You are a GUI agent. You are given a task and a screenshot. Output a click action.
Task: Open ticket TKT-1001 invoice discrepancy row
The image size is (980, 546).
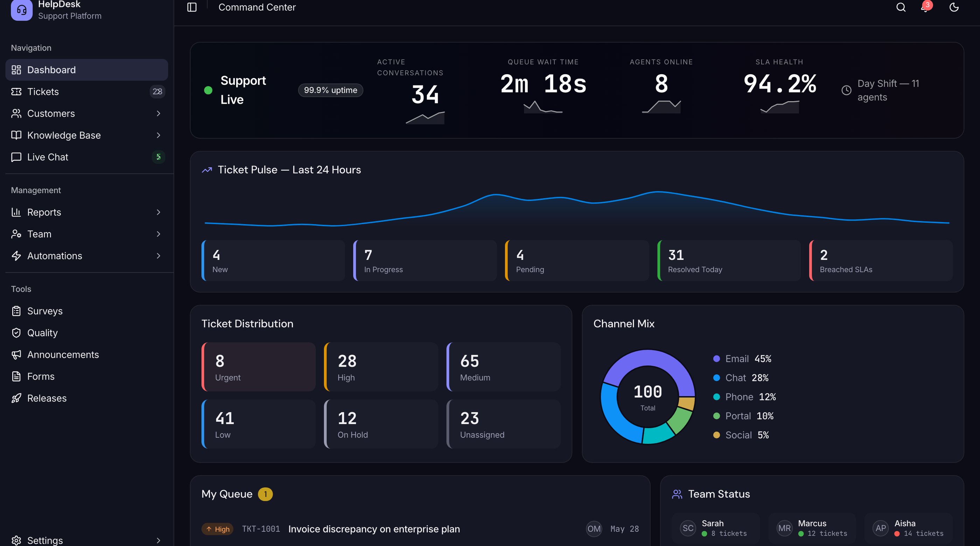[420, 529]
